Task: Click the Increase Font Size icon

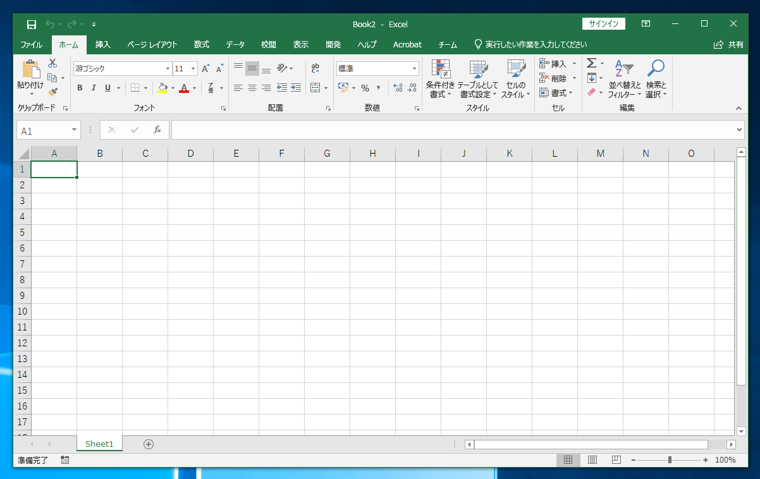Action: (x=206, y=69)
